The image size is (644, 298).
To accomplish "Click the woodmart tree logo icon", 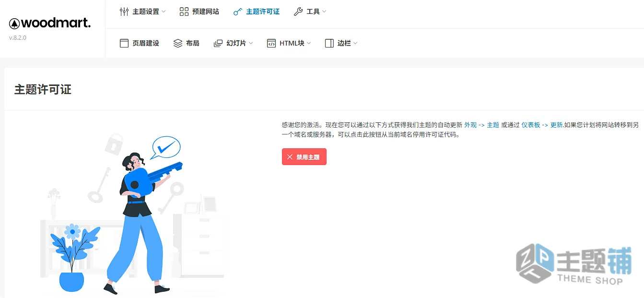I will coord(14,24).
